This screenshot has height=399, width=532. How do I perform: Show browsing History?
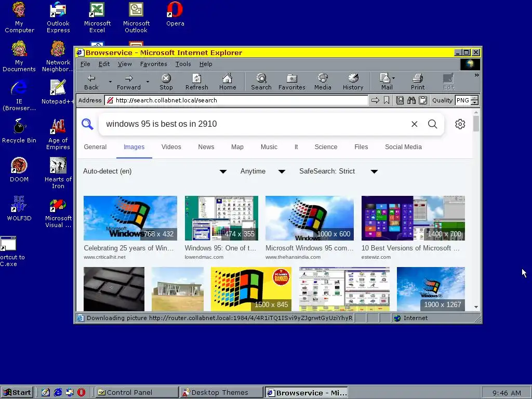pyautogui.click(x=353, y=82)
